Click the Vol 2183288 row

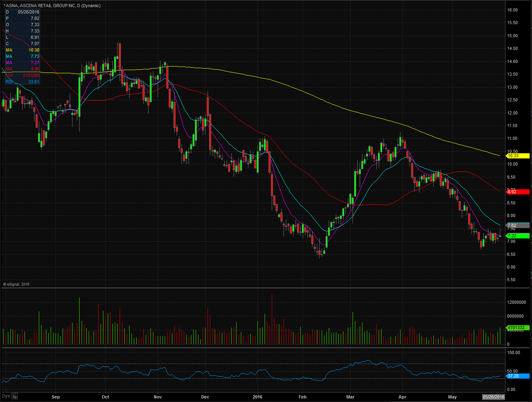(x=23, y=75)
